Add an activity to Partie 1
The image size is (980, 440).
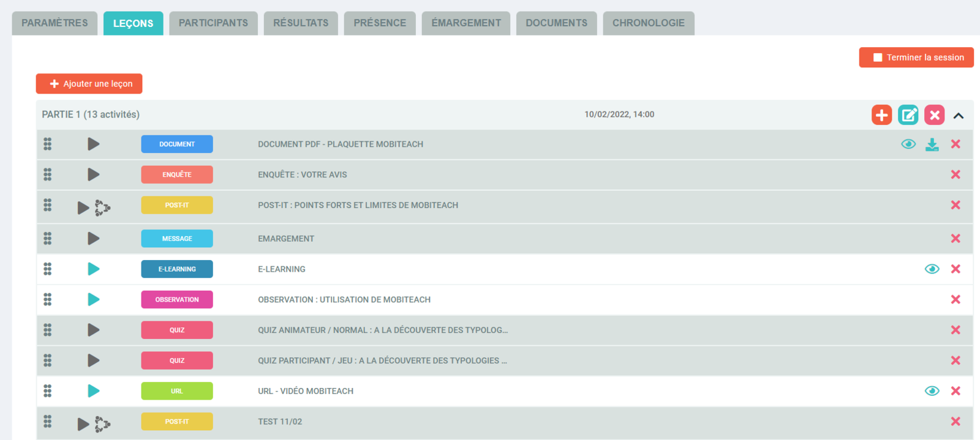pos(881,114)
